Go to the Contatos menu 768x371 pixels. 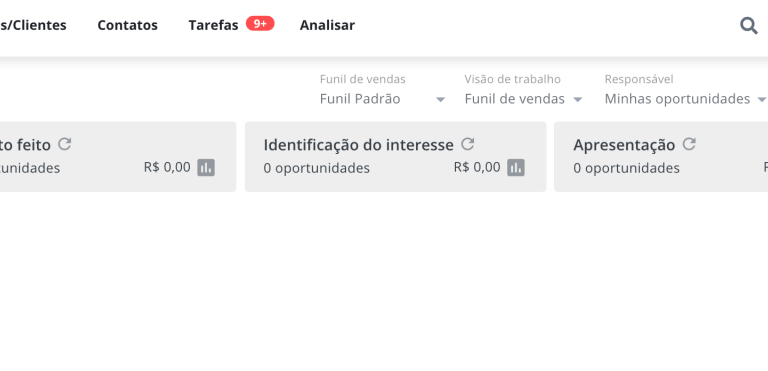click(x=127, y=25)
